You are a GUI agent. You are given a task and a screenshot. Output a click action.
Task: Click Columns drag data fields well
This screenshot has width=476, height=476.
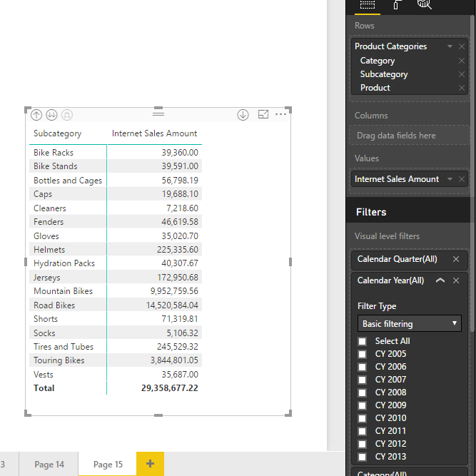point(409,136)
